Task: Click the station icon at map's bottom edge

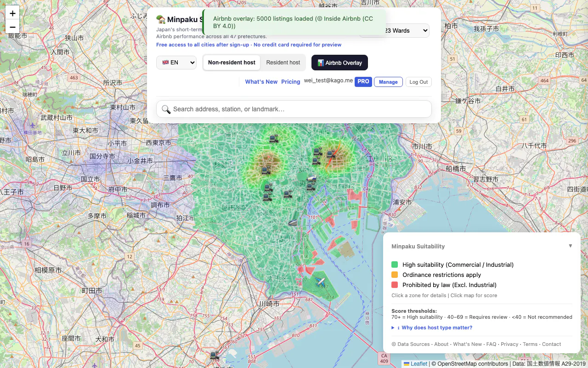Action: (x=214, y=356)
